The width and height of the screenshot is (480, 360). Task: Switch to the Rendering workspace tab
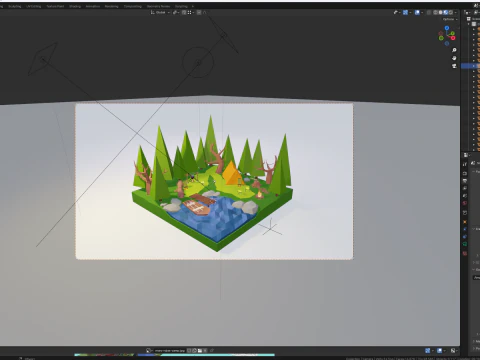[111, 6]
